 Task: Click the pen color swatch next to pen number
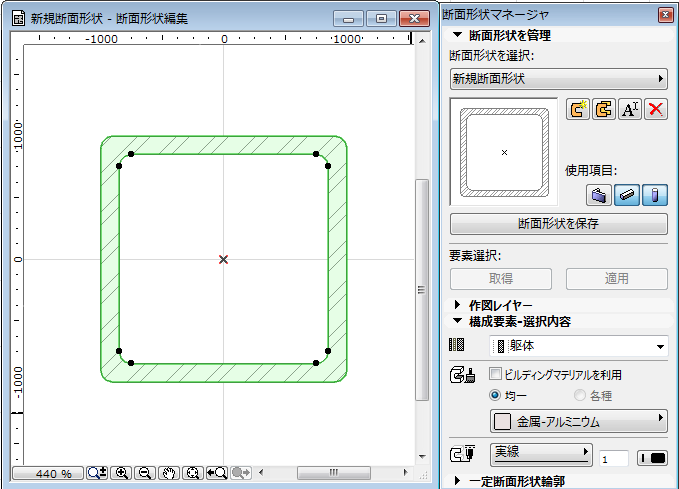pos(653,458)
